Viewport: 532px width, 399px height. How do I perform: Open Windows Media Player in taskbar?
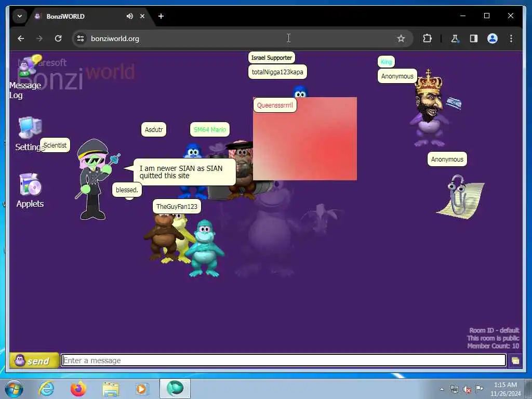[141, 389]
